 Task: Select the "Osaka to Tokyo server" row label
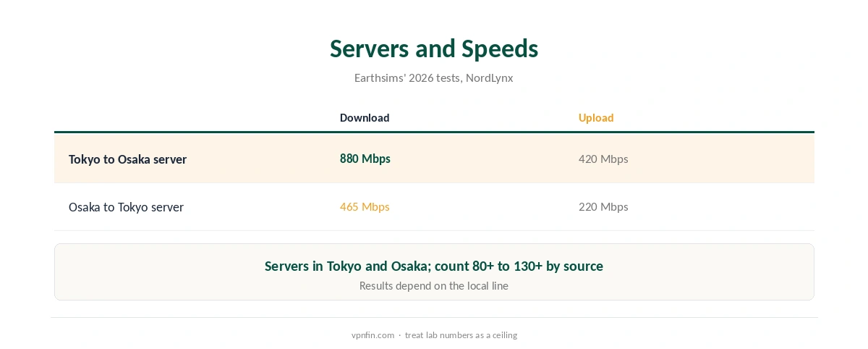(127, 207)
